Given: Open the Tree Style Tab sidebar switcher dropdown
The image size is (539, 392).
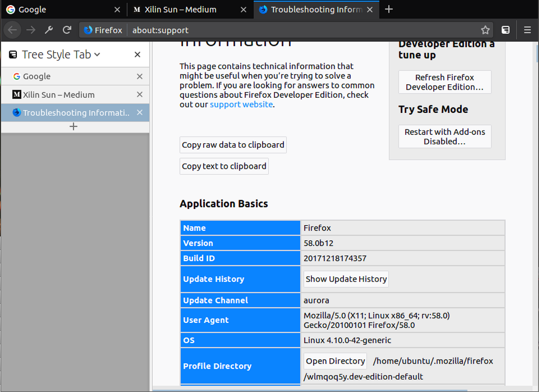Looking at the screenshot, I should 97,55.
